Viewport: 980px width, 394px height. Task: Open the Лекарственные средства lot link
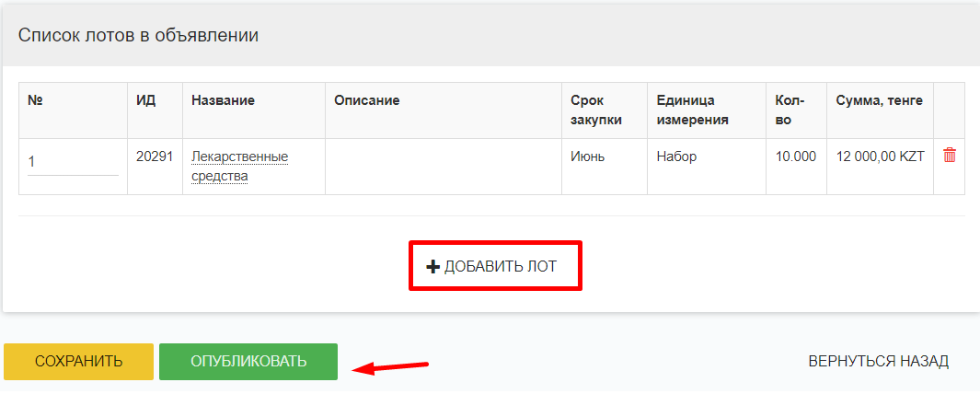point(239,167)
